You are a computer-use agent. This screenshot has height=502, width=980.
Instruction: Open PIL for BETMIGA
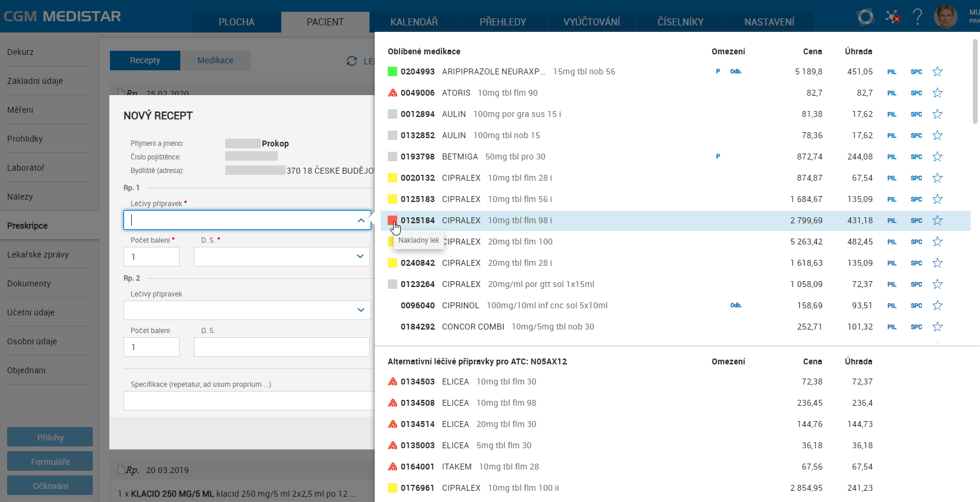click(x=892, y=157)
